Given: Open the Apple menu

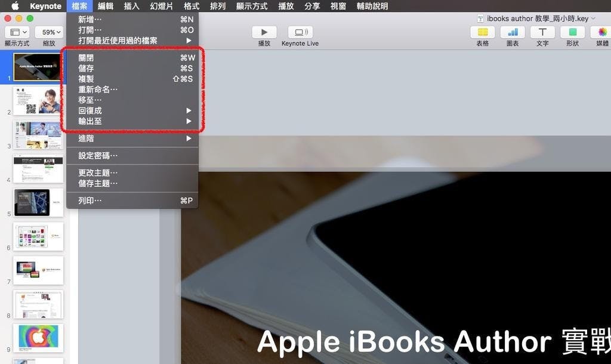Looking at the screenshot, I should tap(15, 6).
